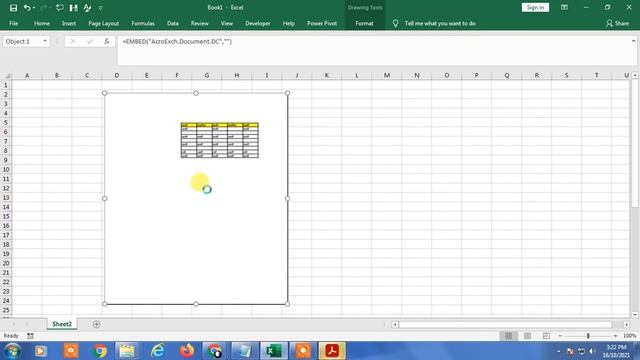Click the spelling check icon in Quick Access Toolbar
The width and height of the screenshot is (640, 360).
[87, 7]
